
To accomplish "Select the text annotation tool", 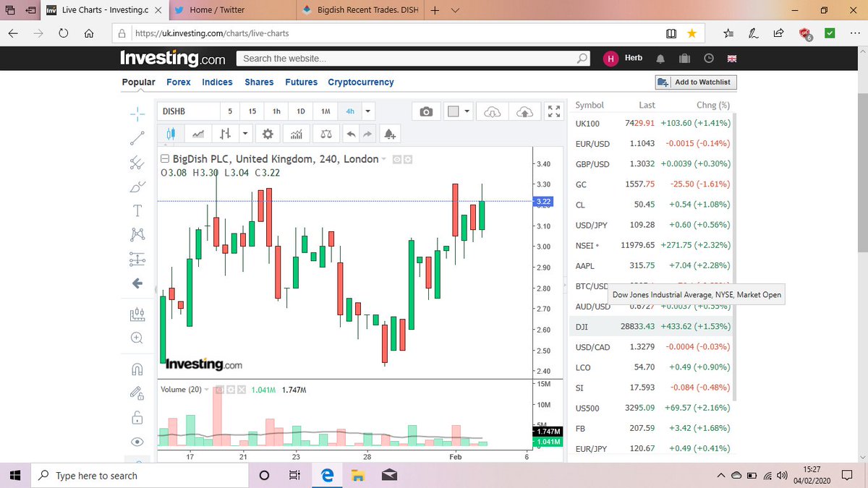I will 137,210.
